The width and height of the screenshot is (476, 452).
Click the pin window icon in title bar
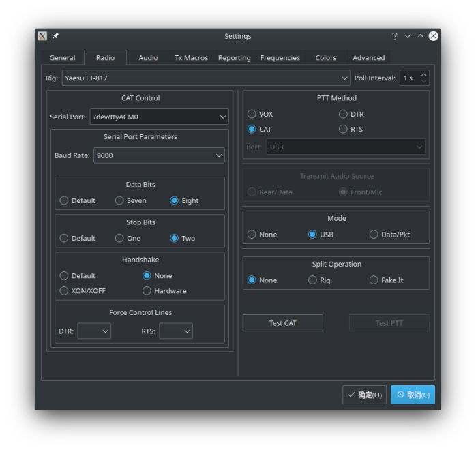(x=55, y=36)
